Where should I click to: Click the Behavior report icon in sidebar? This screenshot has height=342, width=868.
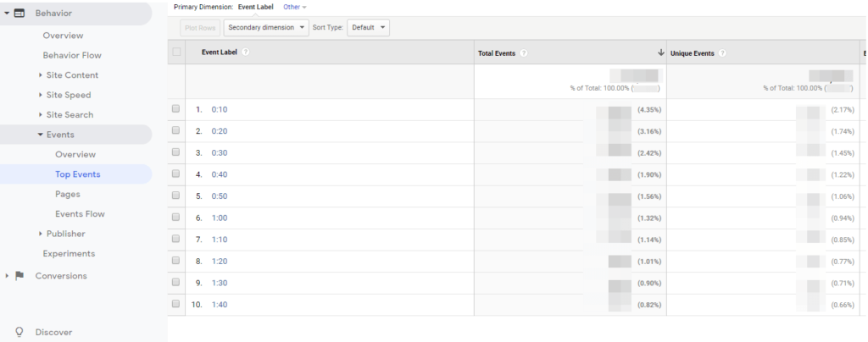pos(19,14)
